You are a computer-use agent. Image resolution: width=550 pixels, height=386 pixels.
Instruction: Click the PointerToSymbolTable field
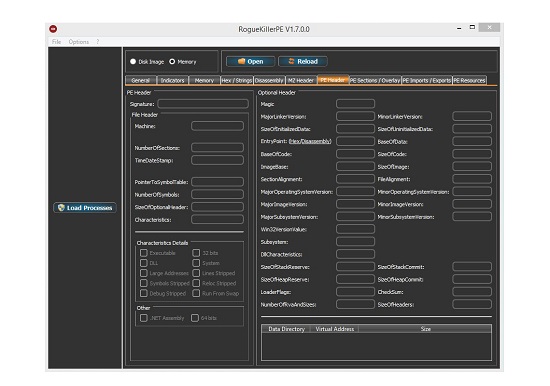(x=217, y=182)
